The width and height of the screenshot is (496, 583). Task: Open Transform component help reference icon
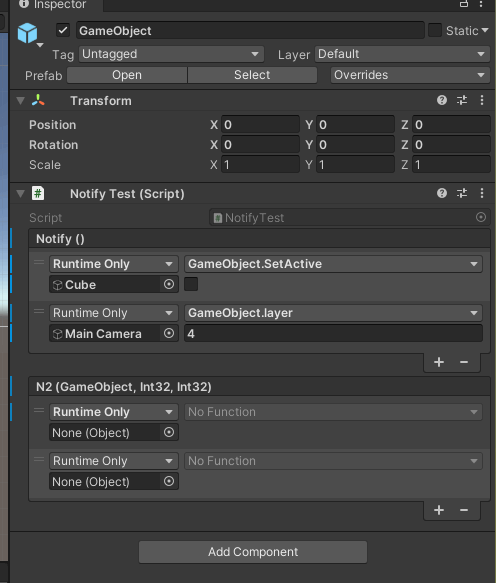(442, 100)
